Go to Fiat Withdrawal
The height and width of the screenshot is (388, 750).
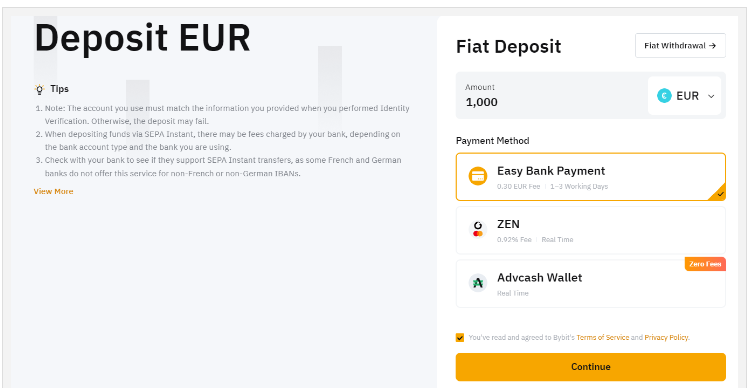[x=680, y=46]
